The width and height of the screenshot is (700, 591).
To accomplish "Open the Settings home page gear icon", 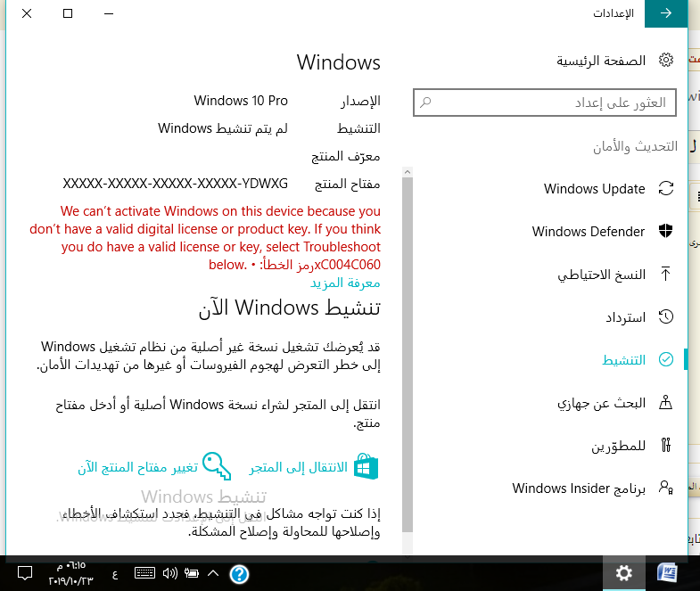I will 665,60.
